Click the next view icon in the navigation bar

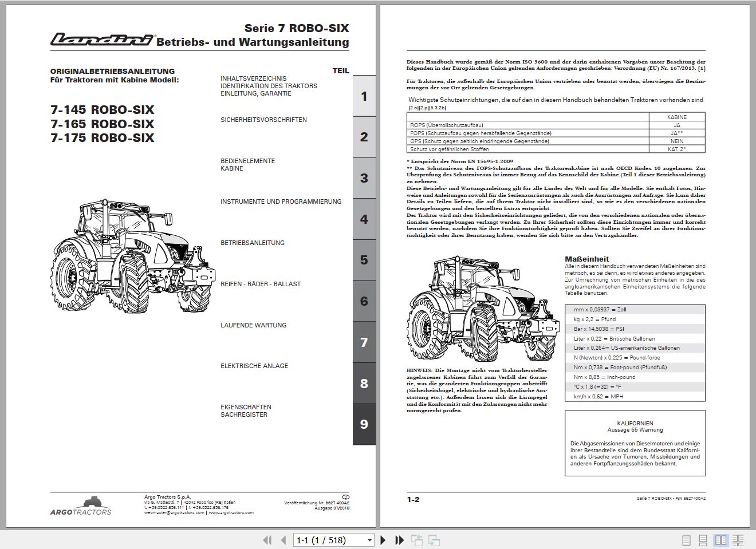coord(434,540)
